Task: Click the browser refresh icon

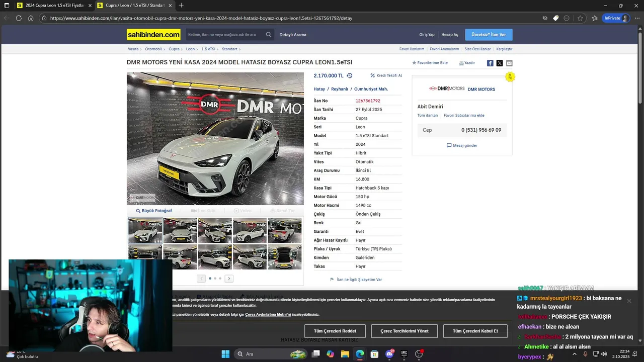Action: pos(19,18)
